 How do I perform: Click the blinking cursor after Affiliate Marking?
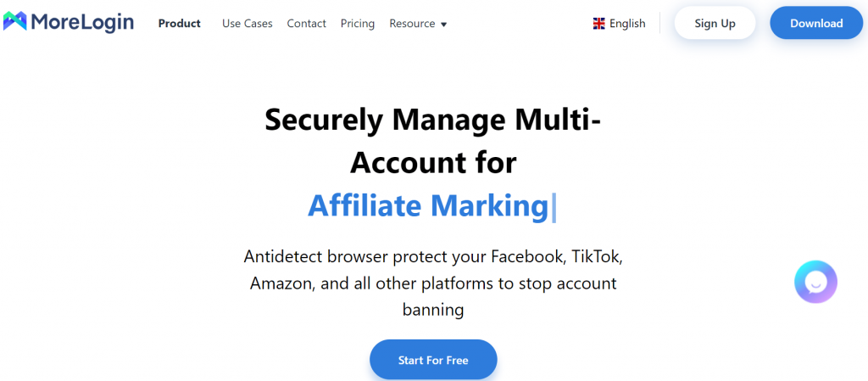click(554, 207)
